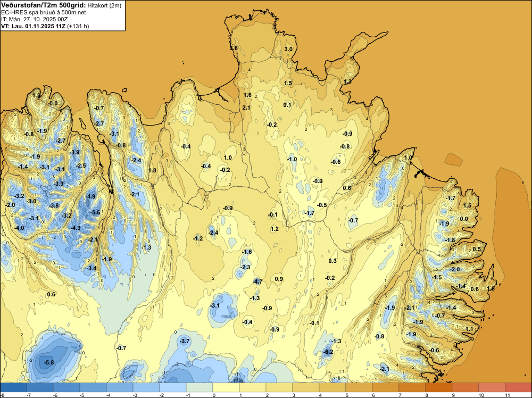
Task: Select the 1.1 temperature value in the southeast
Action: pyautogui.click(x=469, y=329)
